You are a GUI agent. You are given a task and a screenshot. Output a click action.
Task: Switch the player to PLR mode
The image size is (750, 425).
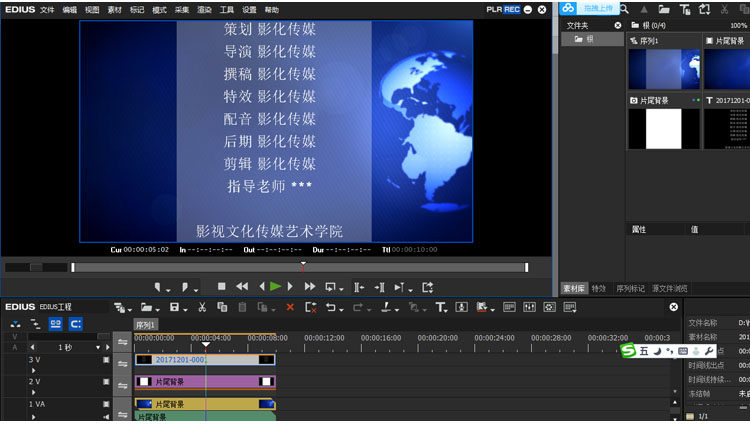pos(495,9)
